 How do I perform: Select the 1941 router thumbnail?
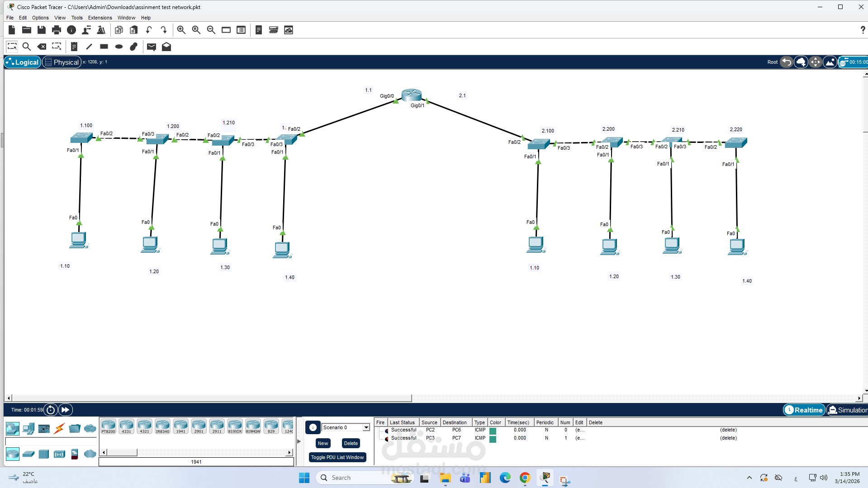(x=180, y=426)
